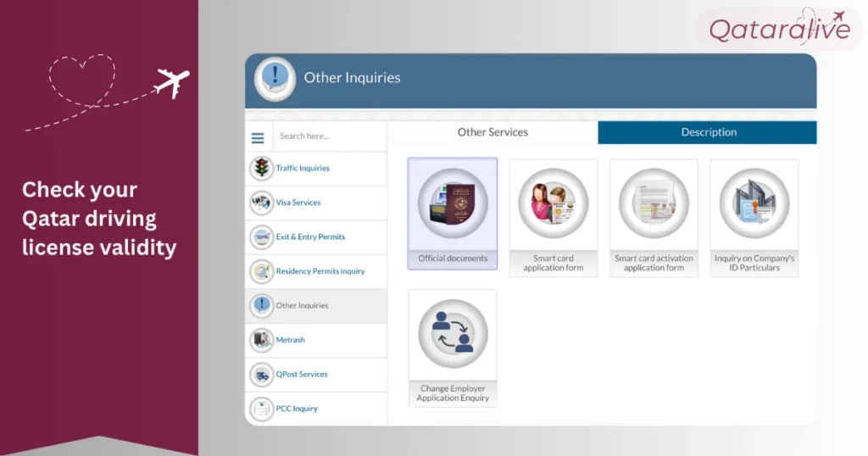Open the Official documents passport icon
Image resolution: width=868 pixels, height=456 pixels.
click(453, 203)
